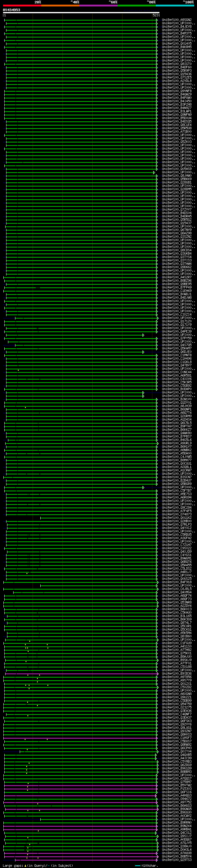
Task: Open hit UniRef100_Q15436
Action: [x=177, y=74]
